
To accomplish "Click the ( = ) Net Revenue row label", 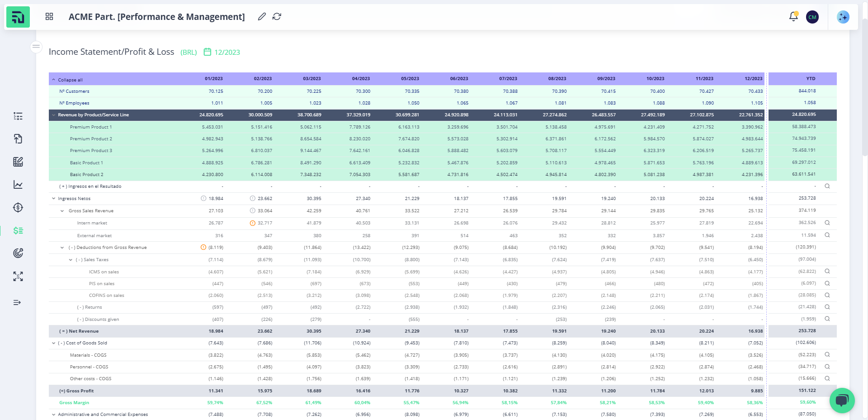I will (x=79, y=331).
